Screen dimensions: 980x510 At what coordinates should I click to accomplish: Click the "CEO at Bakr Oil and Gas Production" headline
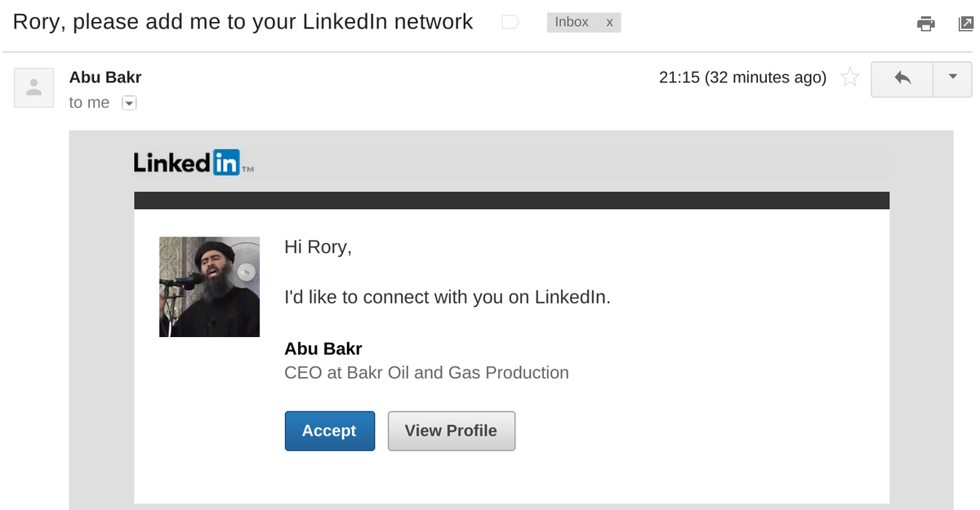coord(426,373)
